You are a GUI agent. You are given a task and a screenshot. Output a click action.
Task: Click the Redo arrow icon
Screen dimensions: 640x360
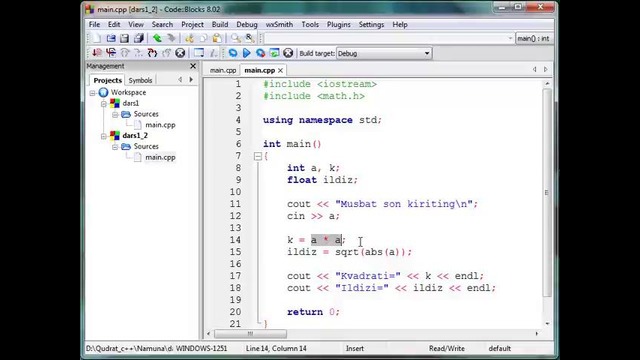tap(171, 38)
